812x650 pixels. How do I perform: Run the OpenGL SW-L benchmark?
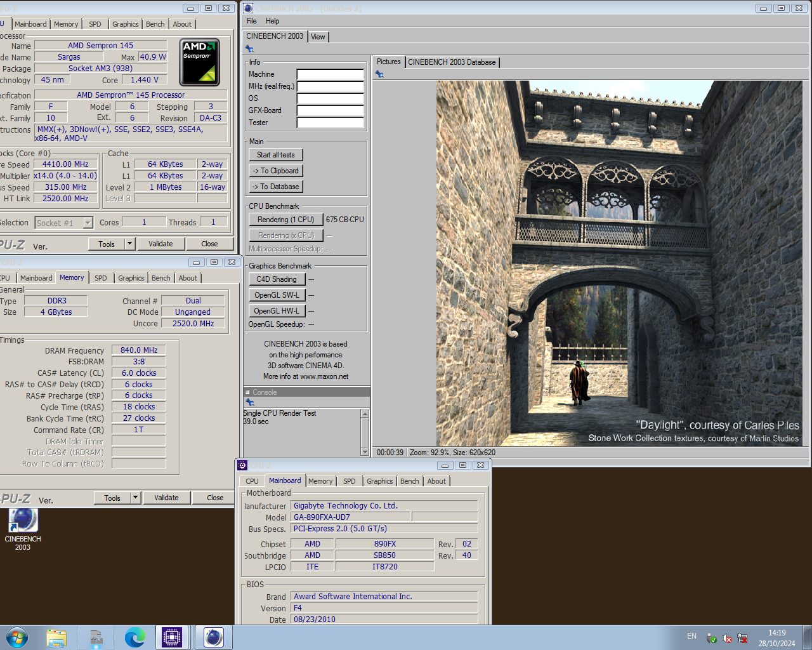(x=277, y=295)
